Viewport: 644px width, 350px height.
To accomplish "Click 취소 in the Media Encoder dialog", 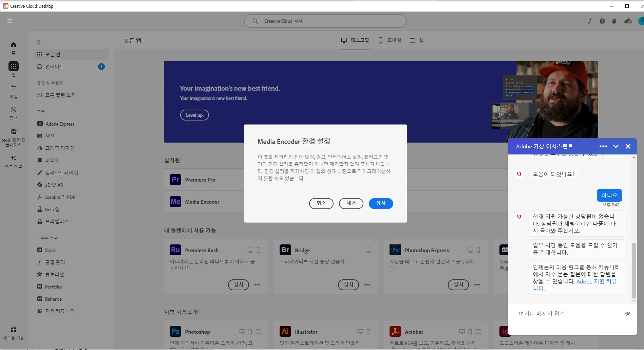I will tap(321, 203).
